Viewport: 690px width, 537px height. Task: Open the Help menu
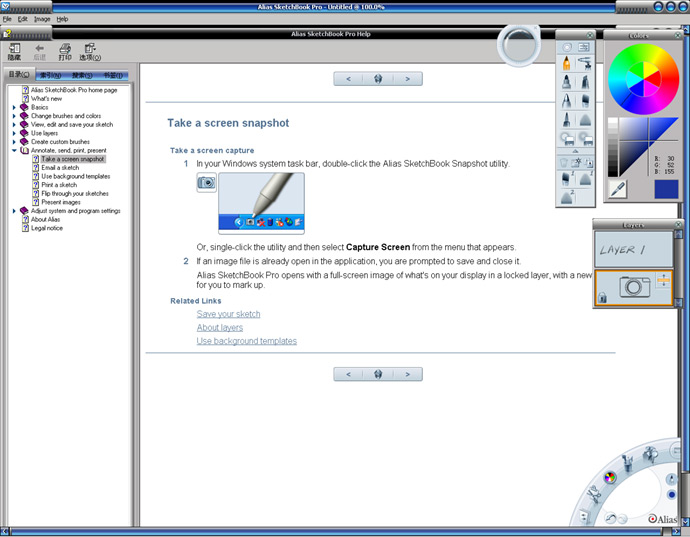click(x=62, y=19)
